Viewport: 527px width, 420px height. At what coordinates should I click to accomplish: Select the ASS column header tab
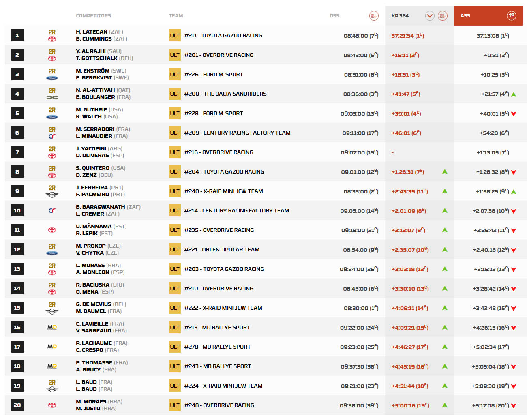point(465,16)
